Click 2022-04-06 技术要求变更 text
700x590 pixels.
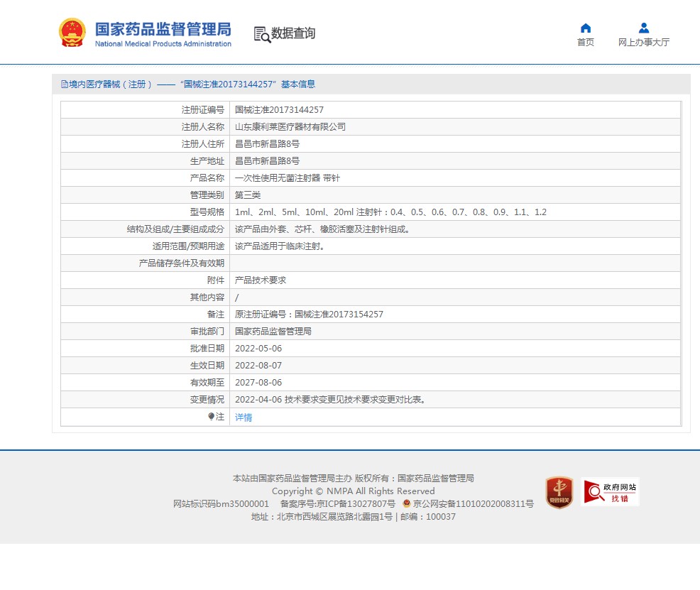[x=330, y=400]
